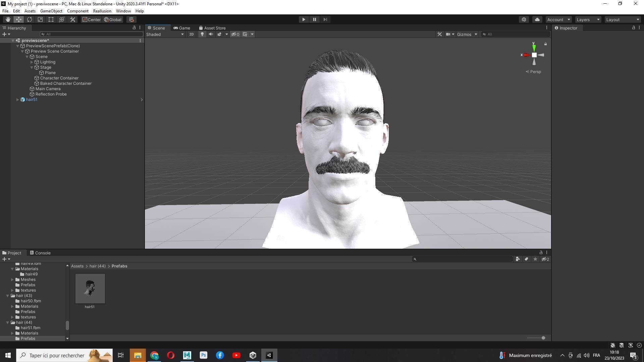Select the Hand tool
This screenshot has height=362, width=644.
8,19
